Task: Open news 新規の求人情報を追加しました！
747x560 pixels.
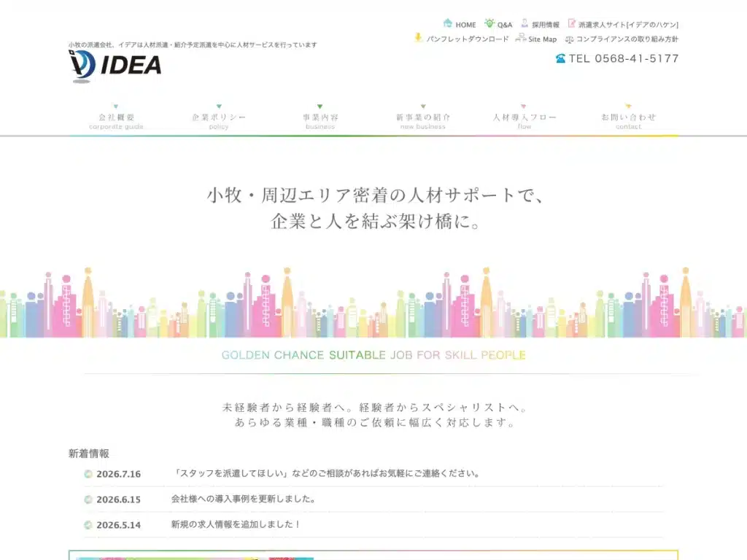Action: coord(236,524)
